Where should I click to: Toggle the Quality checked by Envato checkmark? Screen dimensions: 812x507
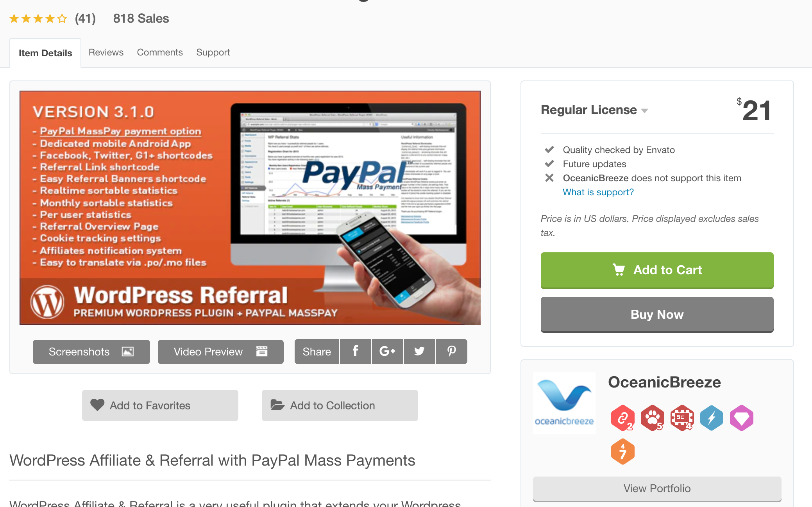(550, 149)
